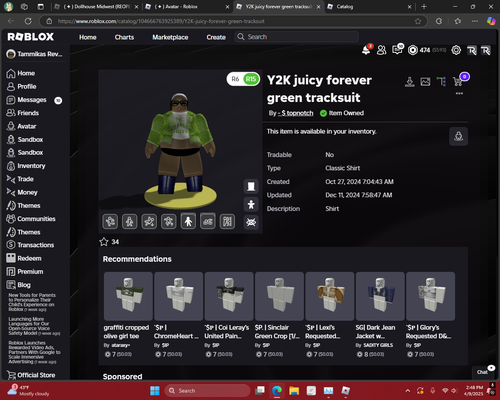The width and height of the screenshot is (500, 400).
Task: Open Inventory from the sidebar
Action: [31, 166]
